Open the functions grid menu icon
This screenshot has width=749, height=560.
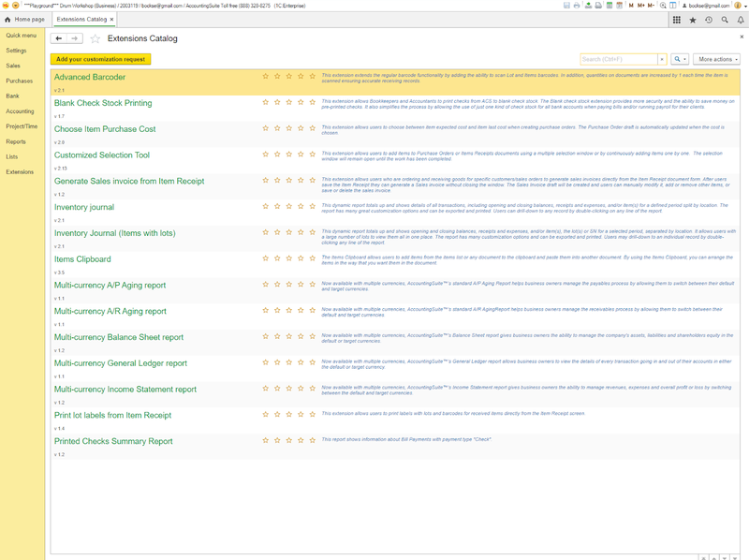point(677,20)
